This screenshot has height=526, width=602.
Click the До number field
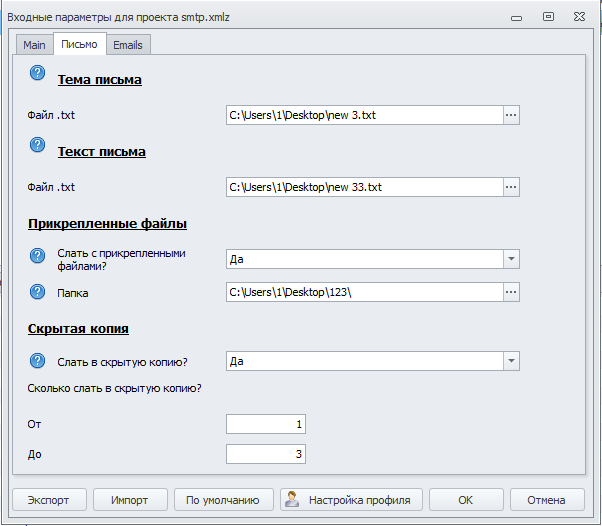266,455
